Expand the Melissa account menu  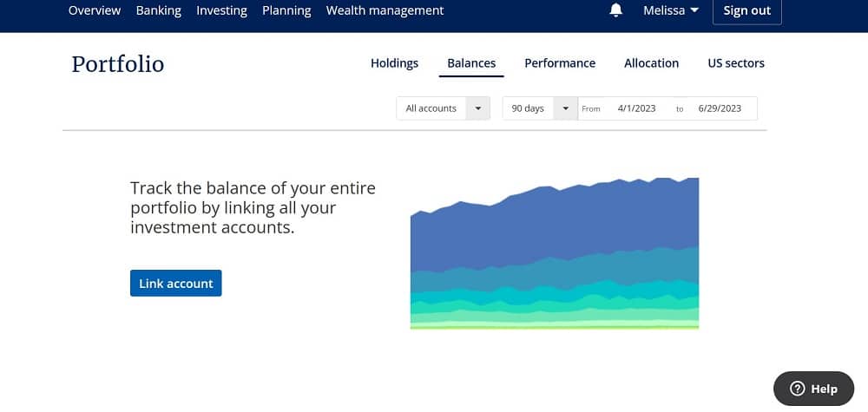click(671, 10)
